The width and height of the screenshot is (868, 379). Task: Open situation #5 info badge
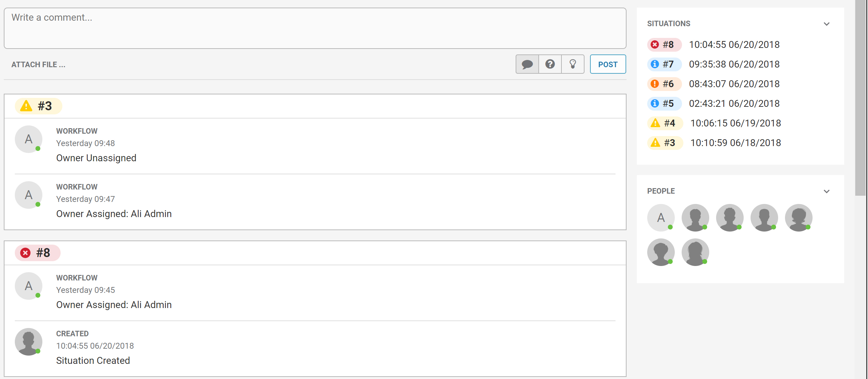[x=664, y=103]
